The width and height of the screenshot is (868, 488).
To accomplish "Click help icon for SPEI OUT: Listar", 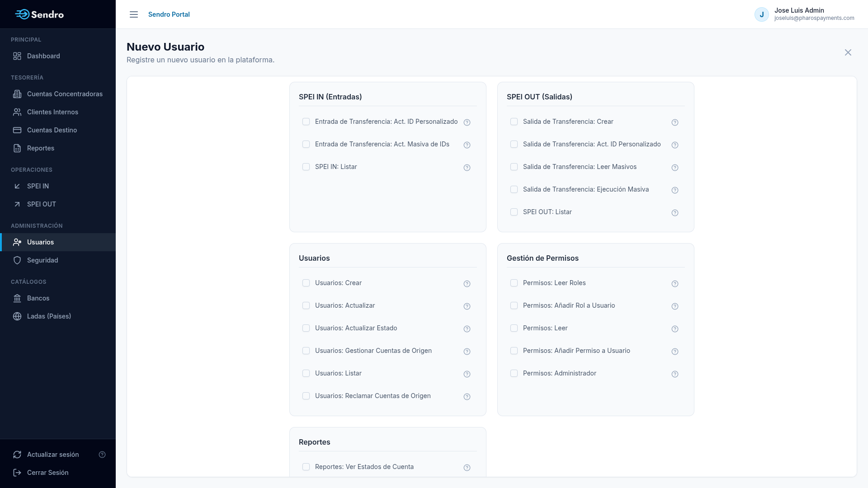I will click(x=675, y=213).
